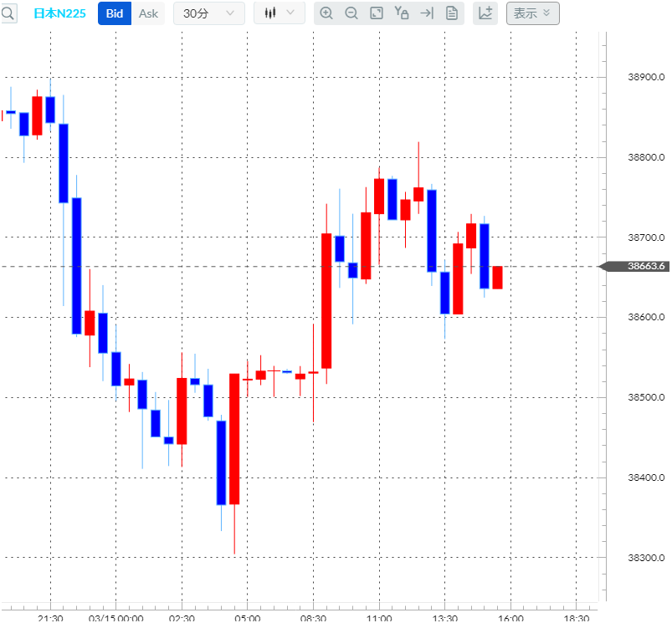Open the candlestick chart type dropdown
This screenshot has height=623, width=672.
coord(280,13)
